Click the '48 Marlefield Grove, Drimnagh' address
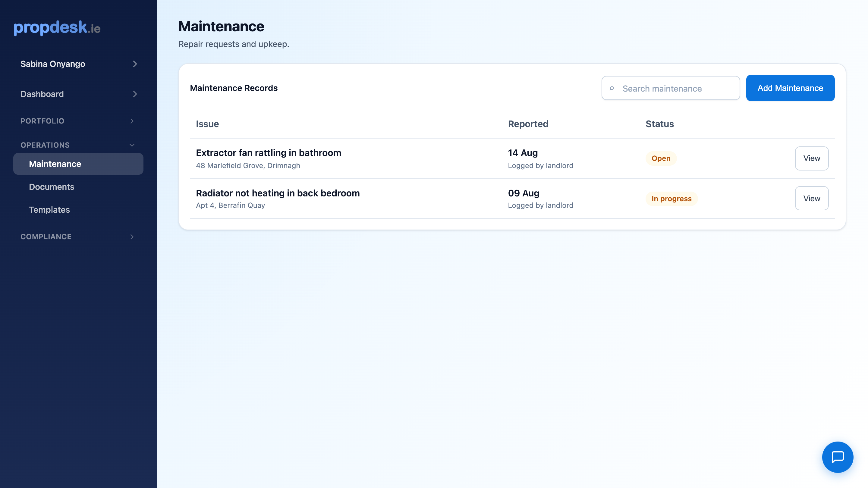 (248, 166)
